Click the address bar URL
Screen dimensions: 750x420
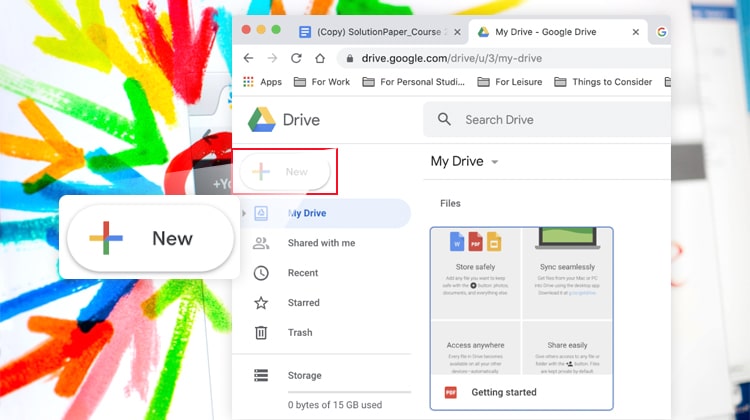(452, 58)
